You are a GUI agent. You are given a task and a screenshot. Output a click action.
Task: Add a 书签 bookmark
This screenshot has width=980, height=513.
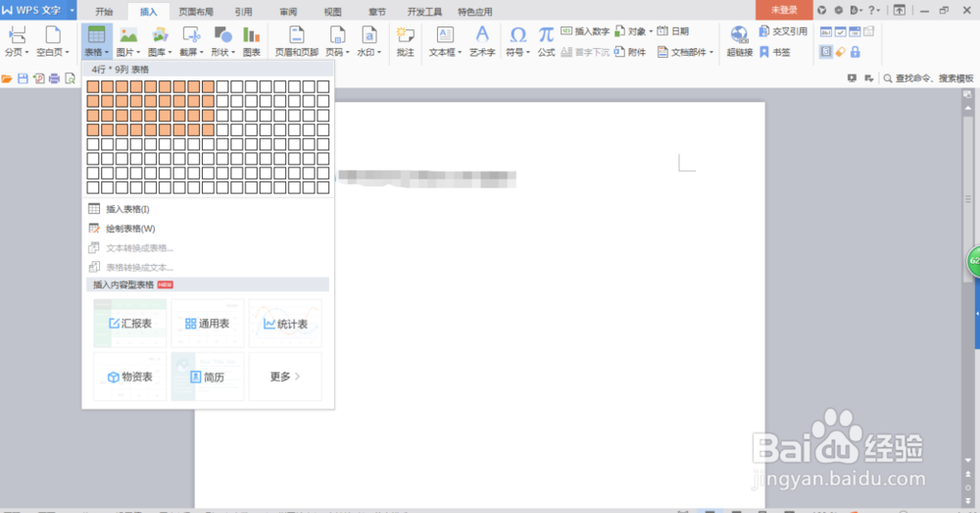pyautogui.click(x=775, y=53)
